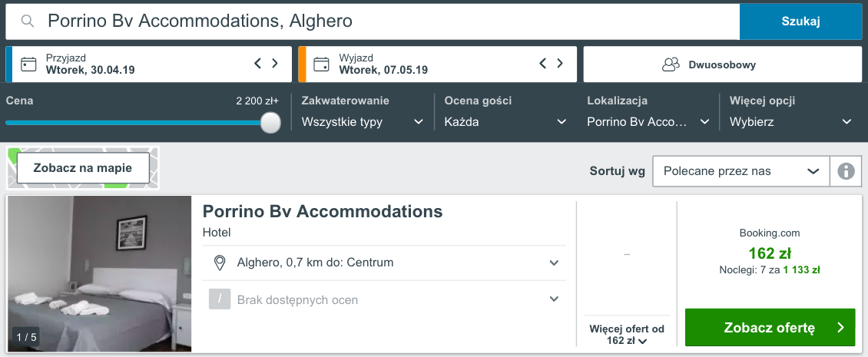The width and height of the screenshot is (868, 357).
Task: Click the sort info icon
Action: click(846, 171)
